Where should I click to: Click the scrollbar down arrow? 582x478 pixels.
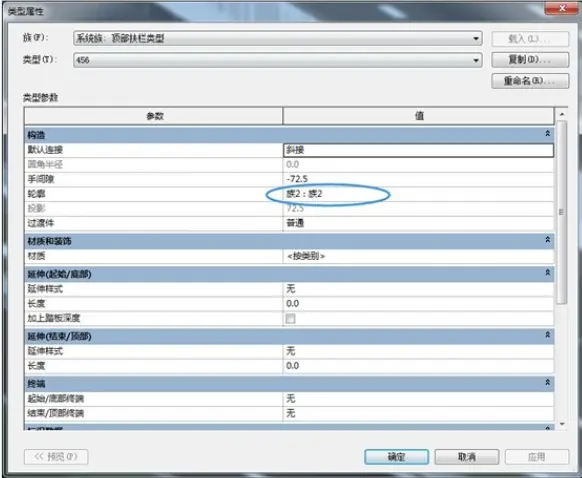click(562, 424)
